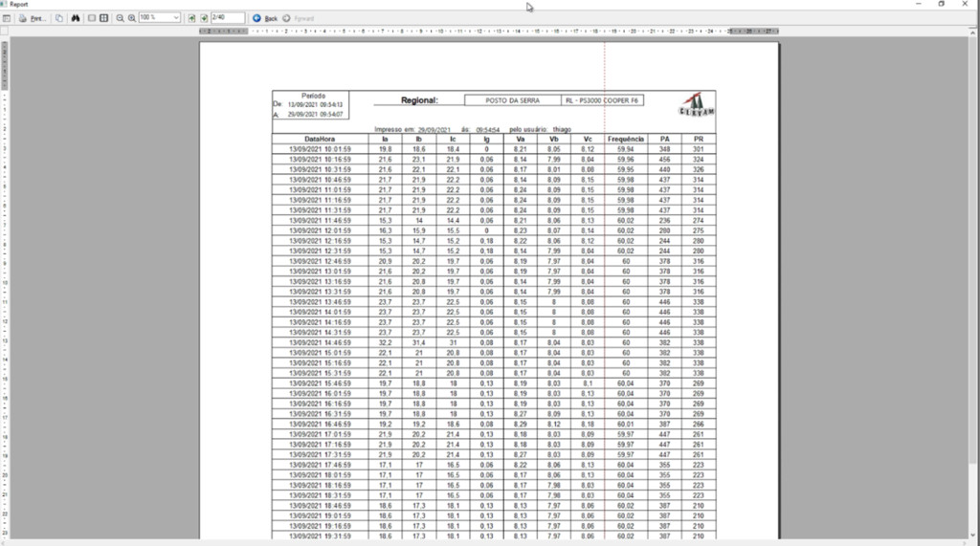Click the page number field 2/40
The image size is (980, 546).
[227, 18]
